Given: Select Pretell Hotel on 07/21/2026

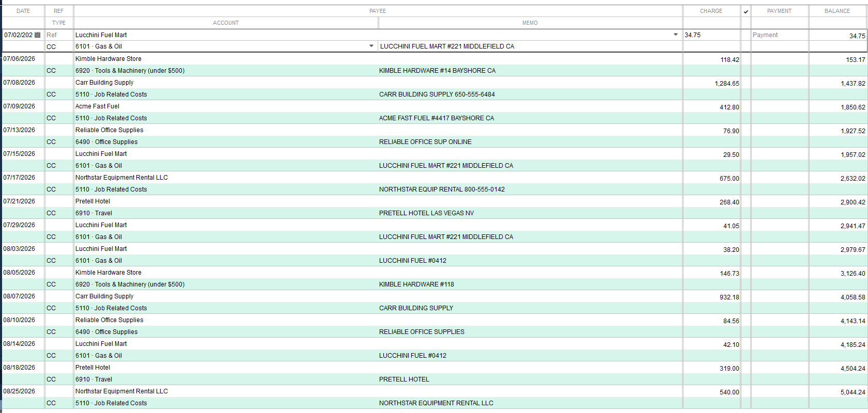Looking at the screenshot, I should click(x=92, y=201).
